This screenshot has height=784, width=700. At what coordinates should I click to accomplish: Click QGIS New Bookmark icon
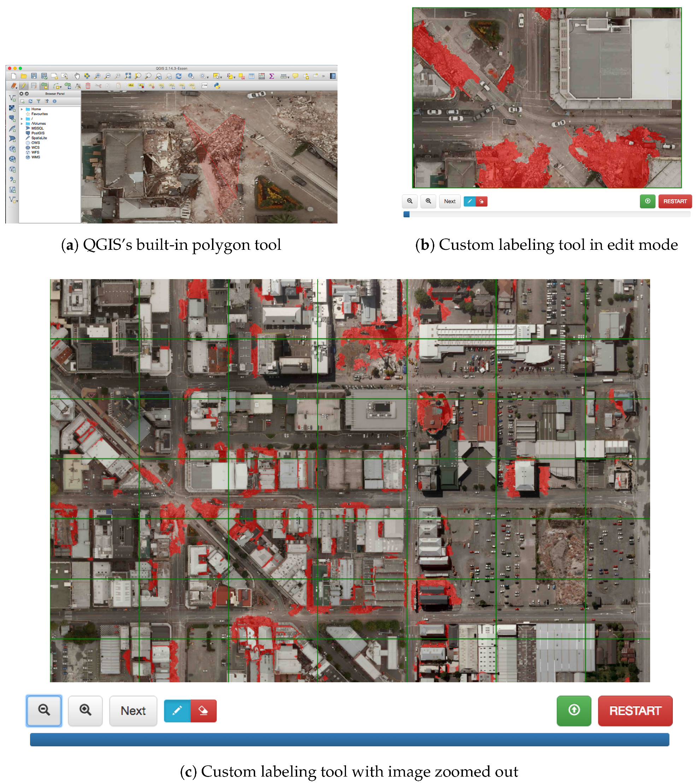[306, 76]
